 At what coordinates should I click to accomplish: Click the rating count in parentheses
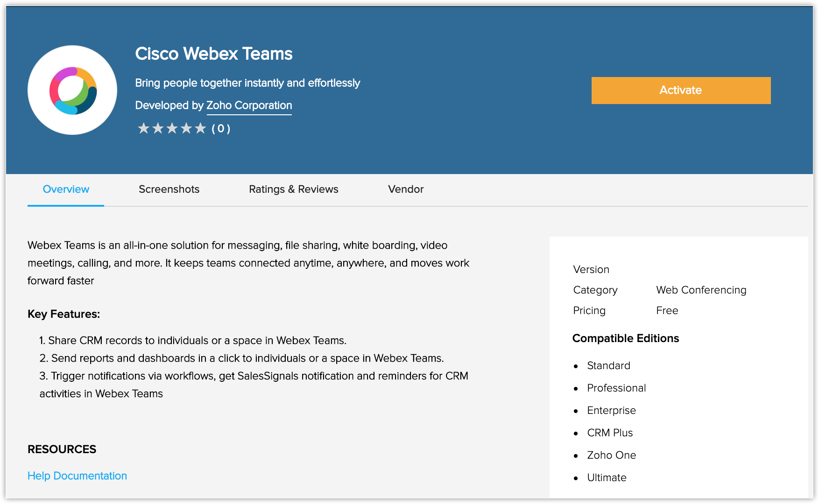click(x=221, y=129)
